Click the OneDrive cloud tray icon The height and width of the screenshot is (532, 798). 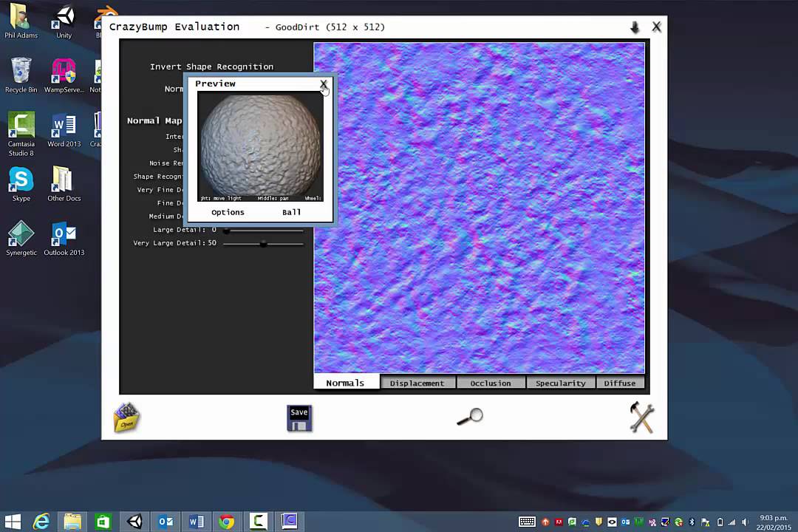click(585, 522)
